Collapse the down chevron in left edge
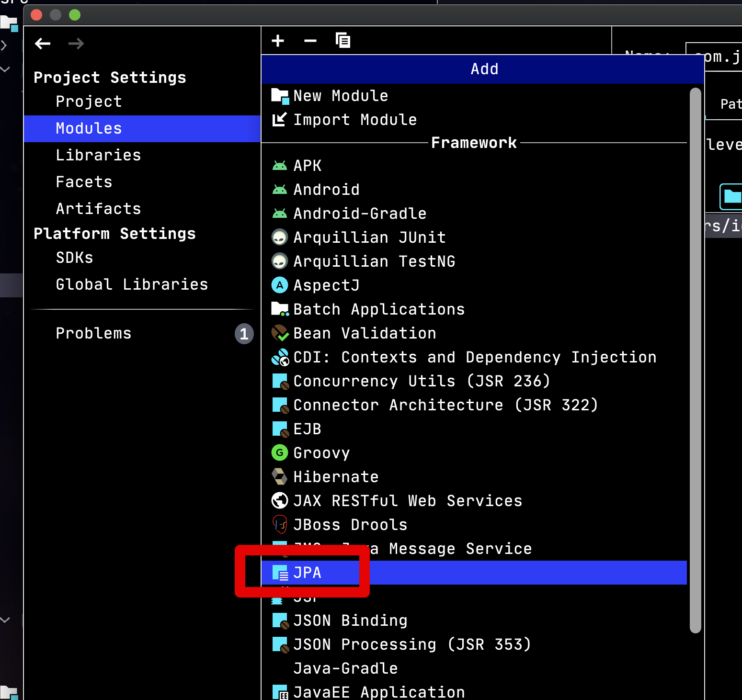Image resolution: width=742 pixels, height=700 pixels. [5, 69]
